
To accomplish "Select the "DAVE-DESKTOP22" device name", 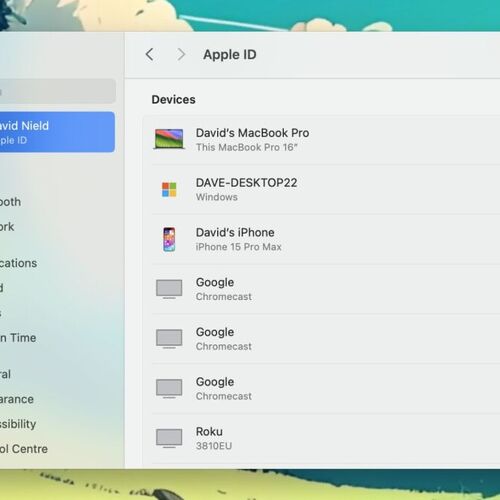I will pyautogui.click(x=246, y=183).
